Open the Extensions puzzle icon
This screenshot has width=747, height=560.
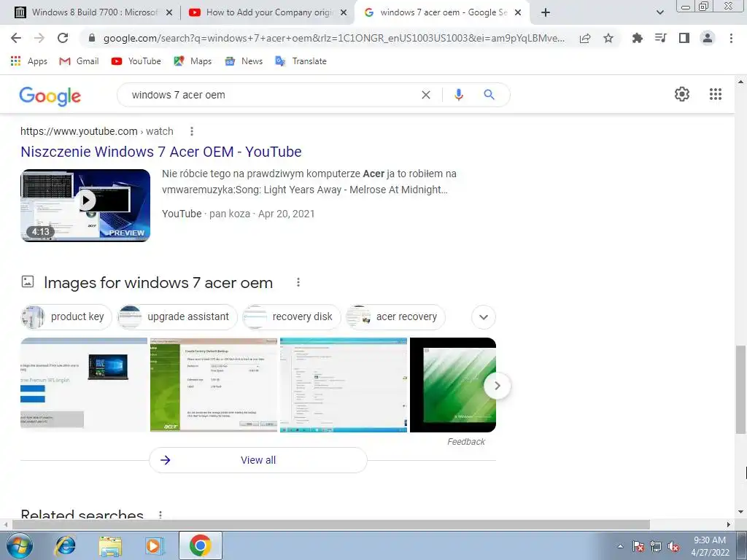(x=637, y=38)
